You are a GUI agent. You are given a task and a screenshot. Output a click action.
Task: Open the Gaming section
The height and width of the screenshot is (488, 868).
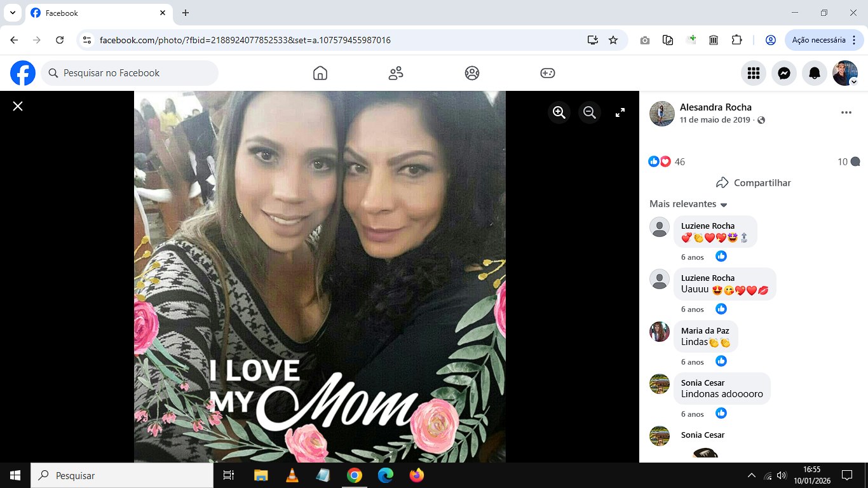(x=548, y=73)
